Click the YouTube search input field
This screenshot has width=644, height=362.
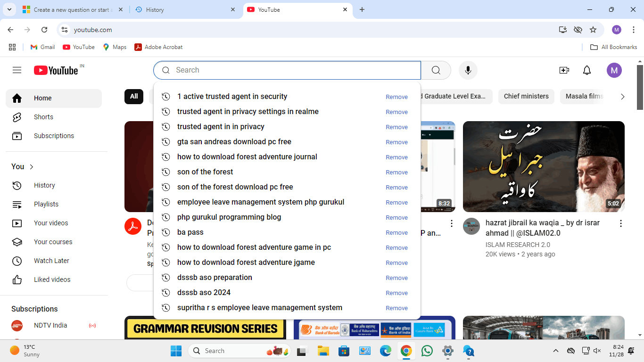(x=287, y=70)
